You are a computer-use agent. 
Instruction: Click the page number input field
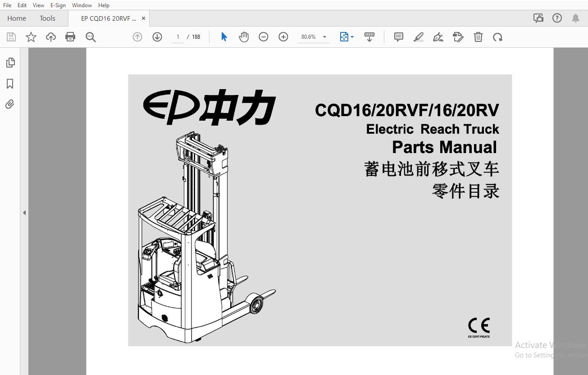178,37
